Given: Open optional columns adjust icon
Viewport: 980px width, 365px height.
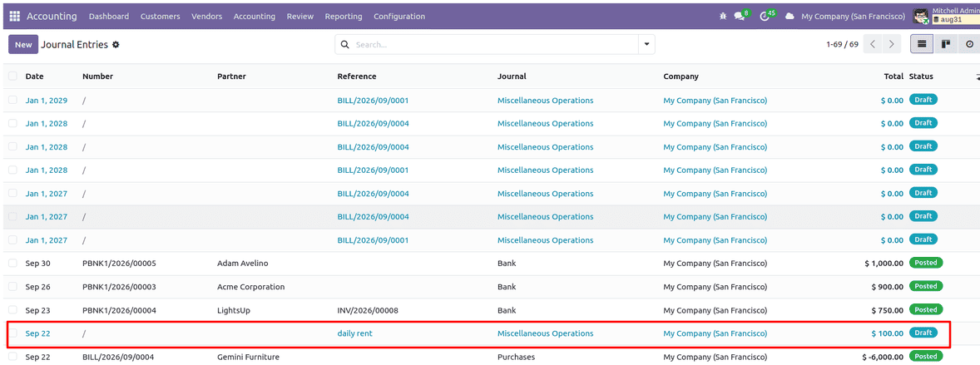Looking at the screenshot, I should 977,76.
